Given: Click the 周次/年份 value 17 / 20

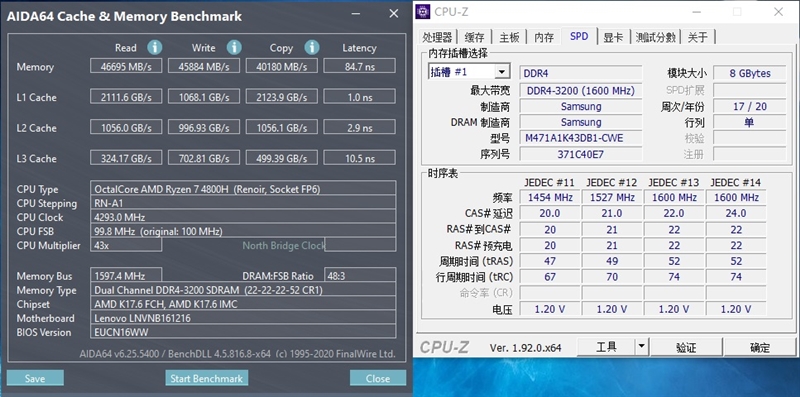Looking at the screenshot, I should tap(749, 106).
